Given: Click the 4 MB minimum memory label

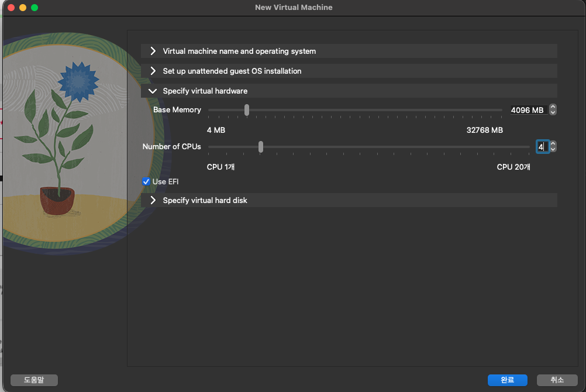Looking at the screenshot, I should 216,130.
